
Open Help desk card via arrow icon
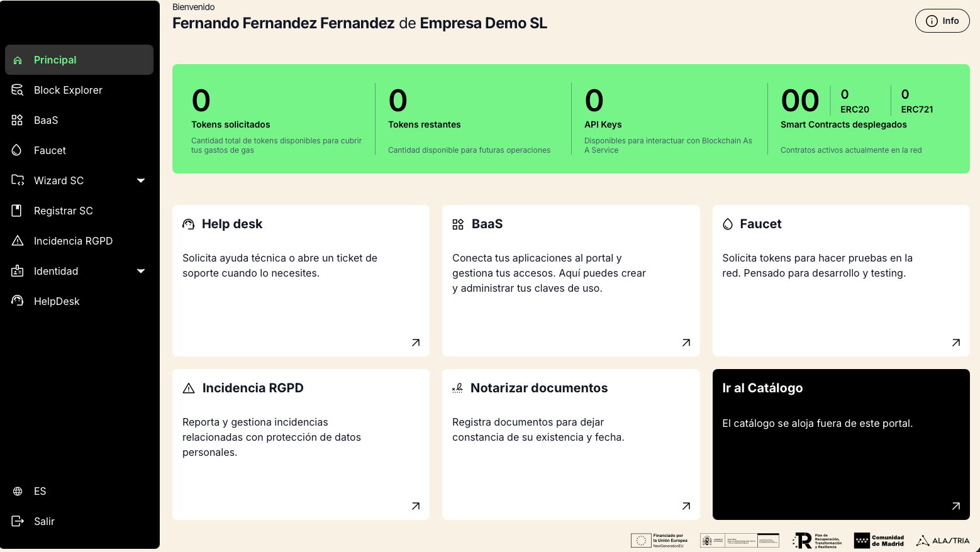[x=416, y=343]
